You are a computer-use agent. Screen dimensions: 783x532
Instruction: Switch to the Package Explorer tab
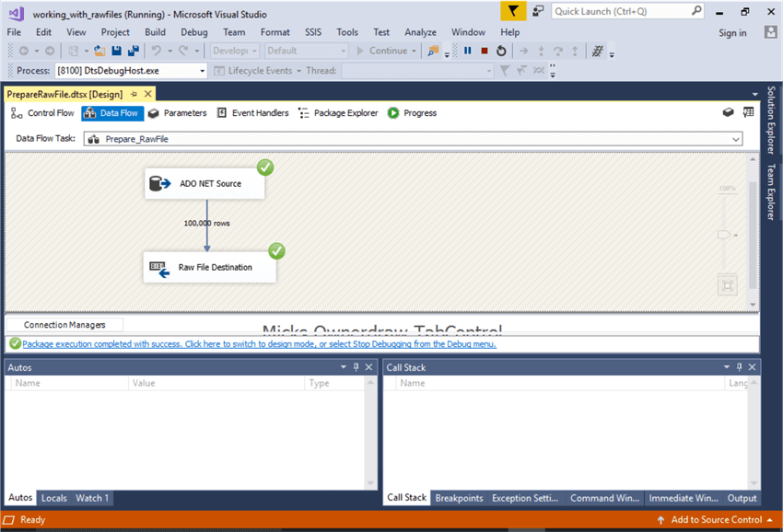(338, 113)
